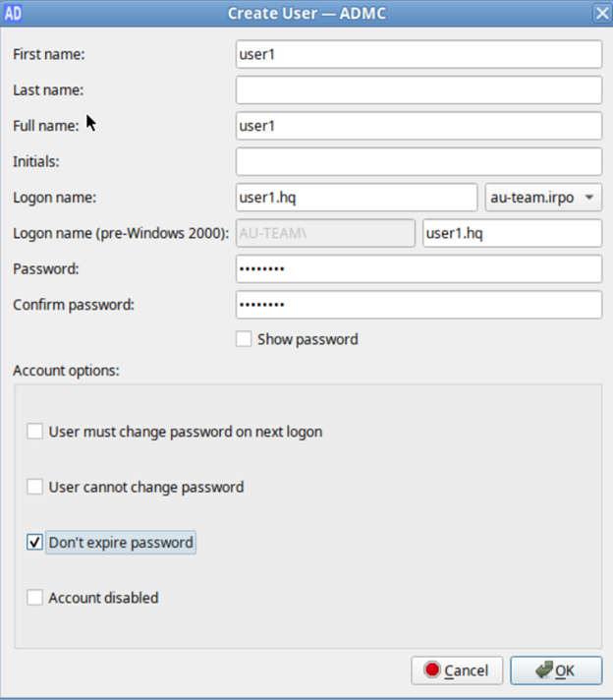Close the Create User dialog window

click(601, 13)
